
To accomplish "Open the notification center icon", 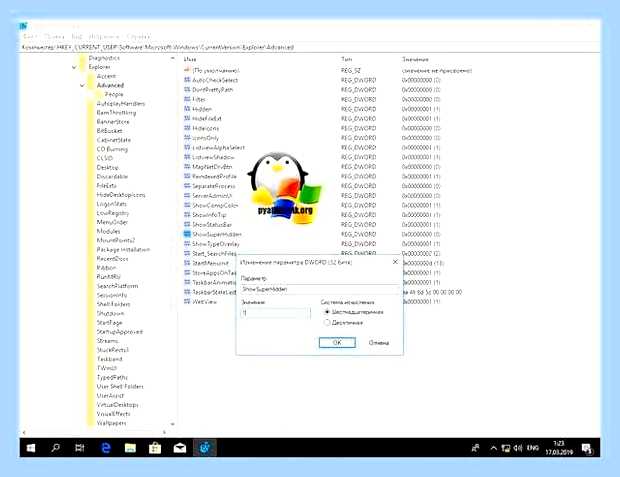I will pyautogui.click(x=587, y=449).
